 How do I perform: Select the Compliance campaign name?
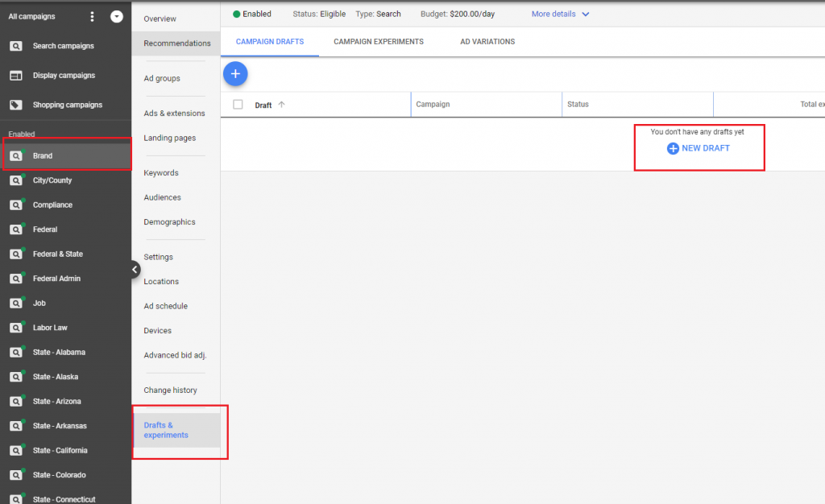click(x=52, y=205)
